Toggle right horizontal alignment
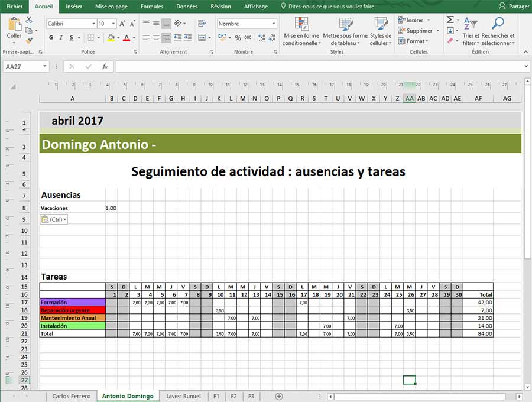This screenshot has width=532, height=402. click(166, 38)
